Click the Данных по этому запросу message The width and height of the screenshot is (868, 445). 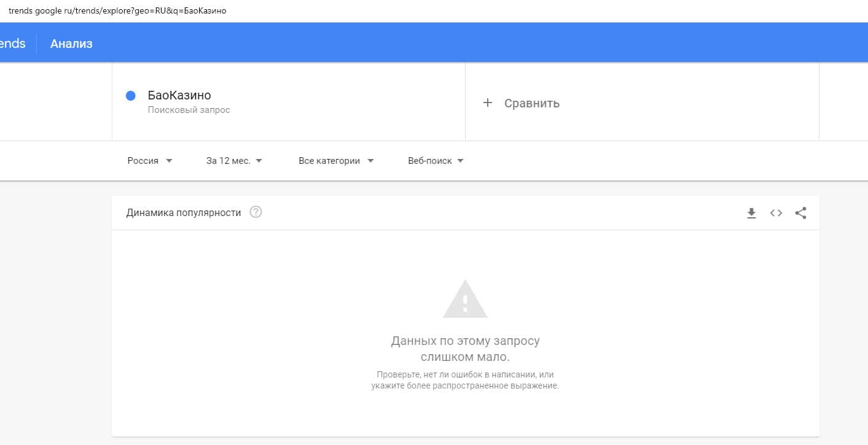coord(465,349)
